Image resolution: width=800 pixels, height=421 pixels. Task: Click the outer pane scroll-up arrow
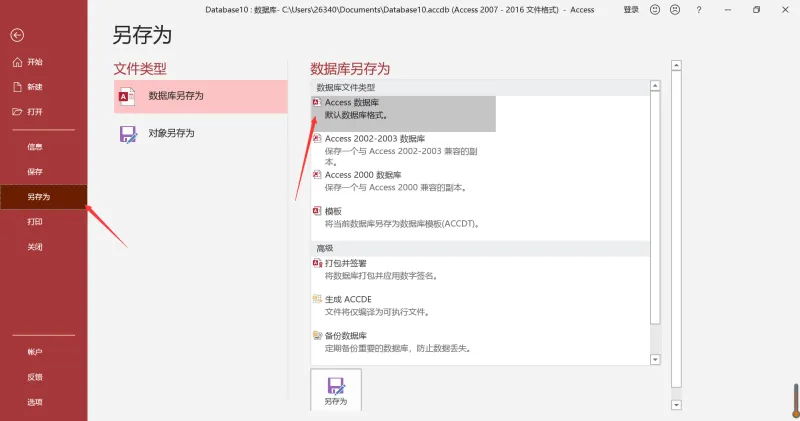[x=676, y=65]
